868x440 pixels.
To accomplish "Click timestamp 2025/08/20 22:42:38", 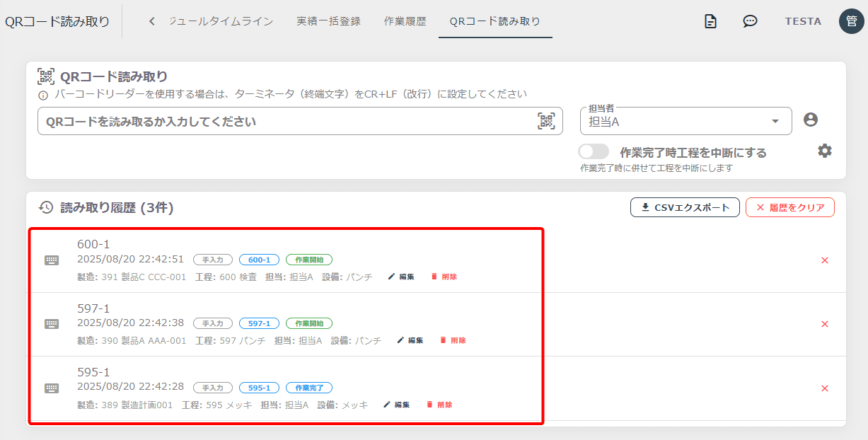I will tap(131, 323).
